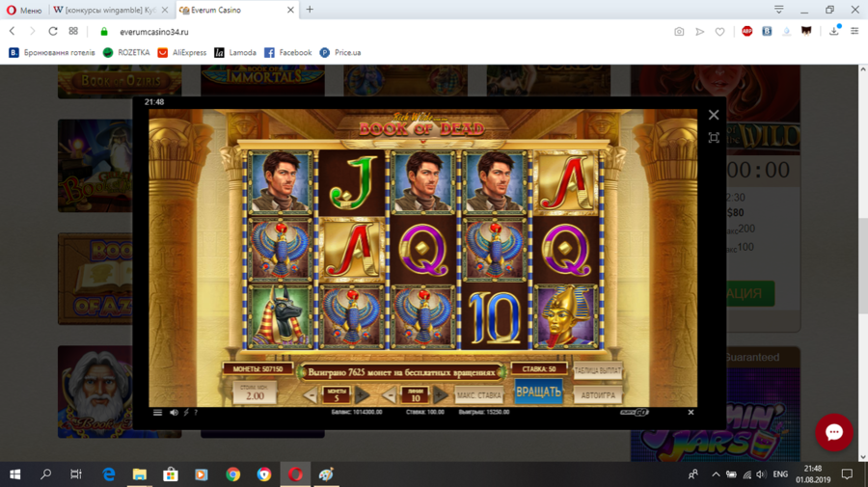The width and height of the screenshot is (868, 487).
Task: Show hidden tray icons chevron
Action: pos(716,474)
